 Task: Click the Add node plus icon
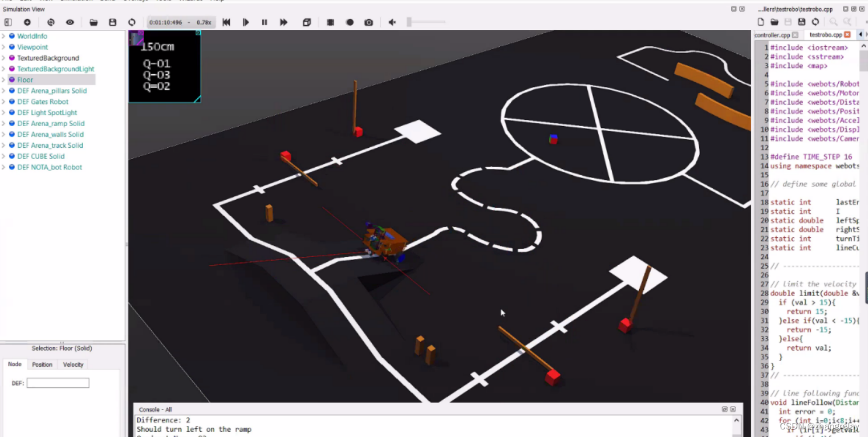coord(27,22)
